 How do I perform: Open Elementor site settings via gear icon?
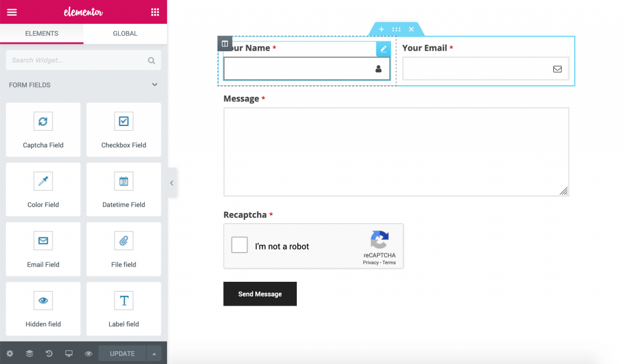click(10, 353)
